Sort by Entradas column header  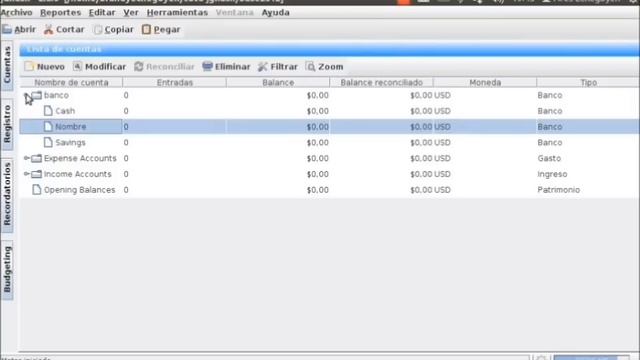click(x=175, y=82)
